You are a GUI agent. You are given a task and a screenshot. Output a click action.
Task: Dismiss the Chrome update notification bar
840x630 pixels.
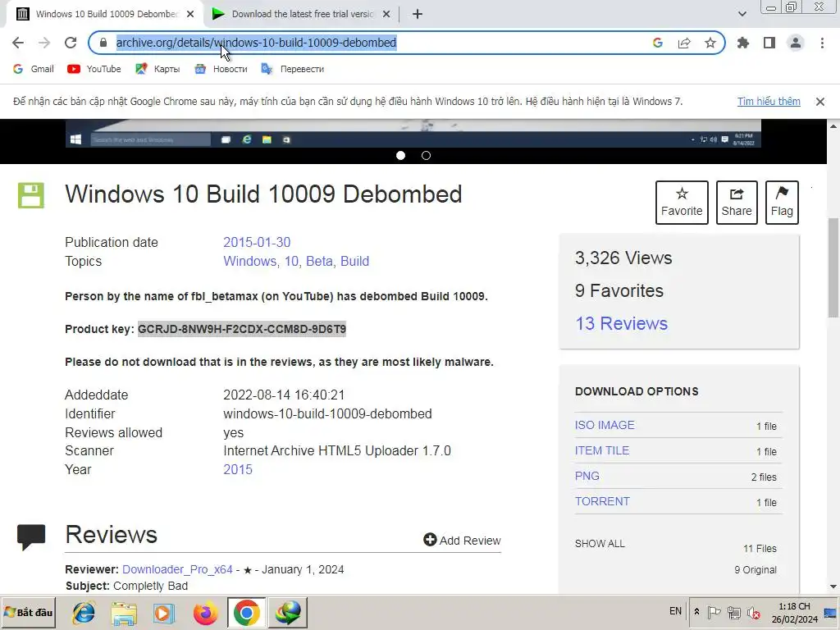tap(819, 101)
